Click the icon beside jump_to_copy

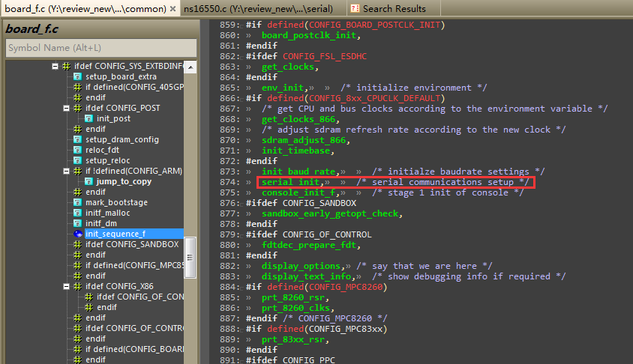coord(88,181)
